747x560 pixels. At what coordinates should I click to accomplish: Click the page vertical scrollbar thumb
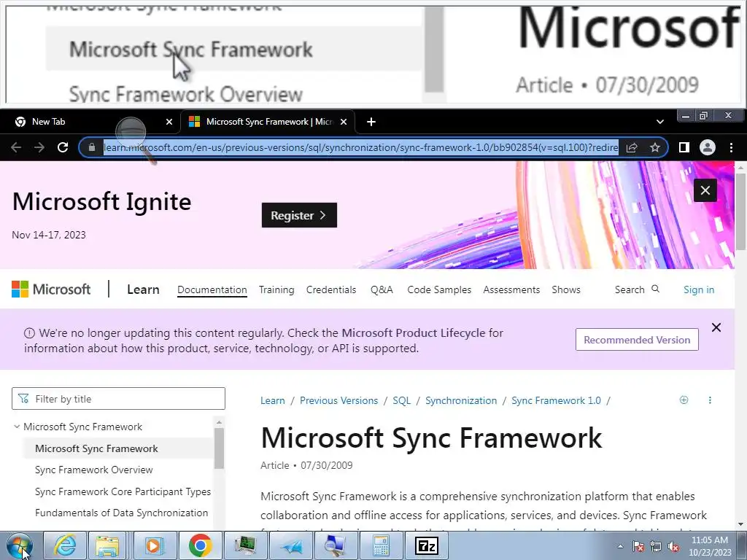click(740, 211)
